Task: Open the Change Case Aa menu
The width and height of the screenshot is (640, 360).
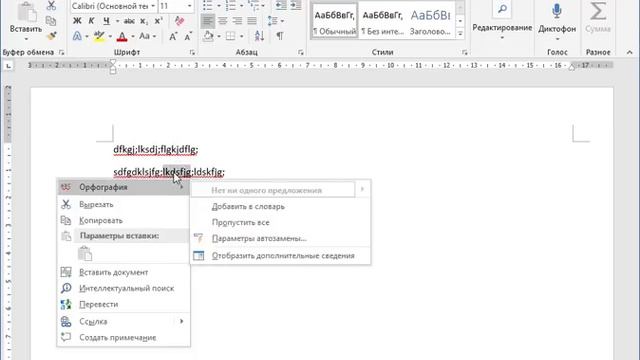Action: (x=147, y=36)
